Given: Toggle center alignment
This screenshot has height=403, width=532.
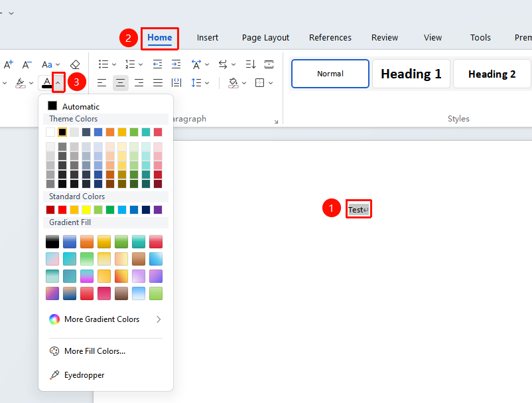Looking at the screenshot, I should [x=121, y=83].
